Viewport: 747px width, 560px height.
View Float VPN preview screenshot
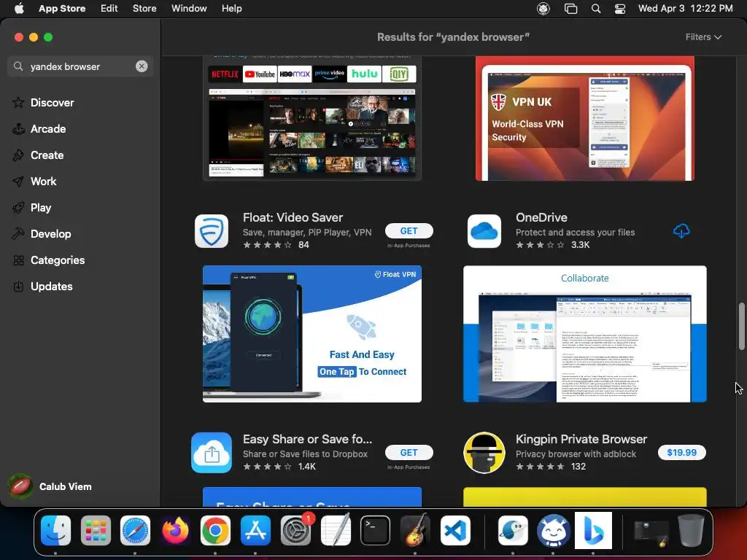coord(312,334)
